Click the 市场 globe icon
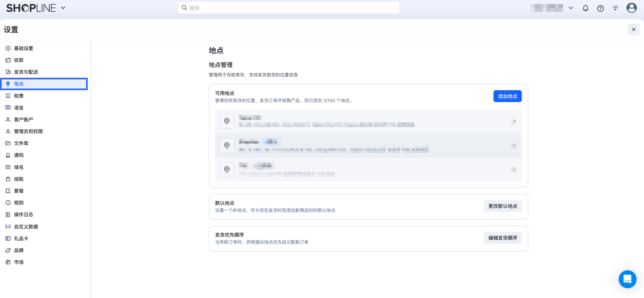Viewport: 644px width, 298px height. tap(8, 262)
